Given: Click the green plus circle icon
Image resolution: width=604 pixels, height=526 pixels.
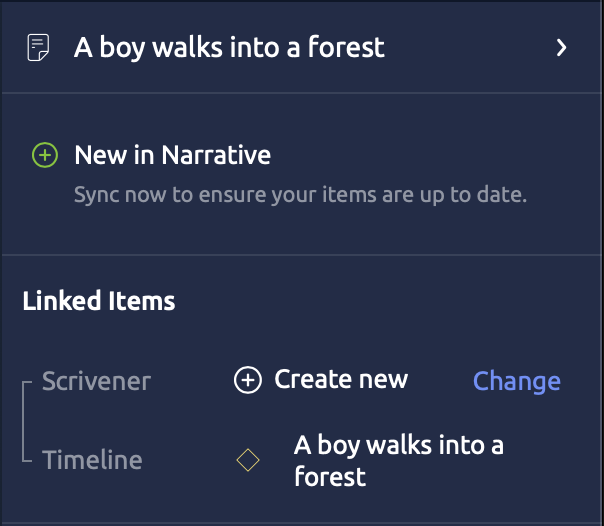Looking at the screenshot, I should (44, 155).
